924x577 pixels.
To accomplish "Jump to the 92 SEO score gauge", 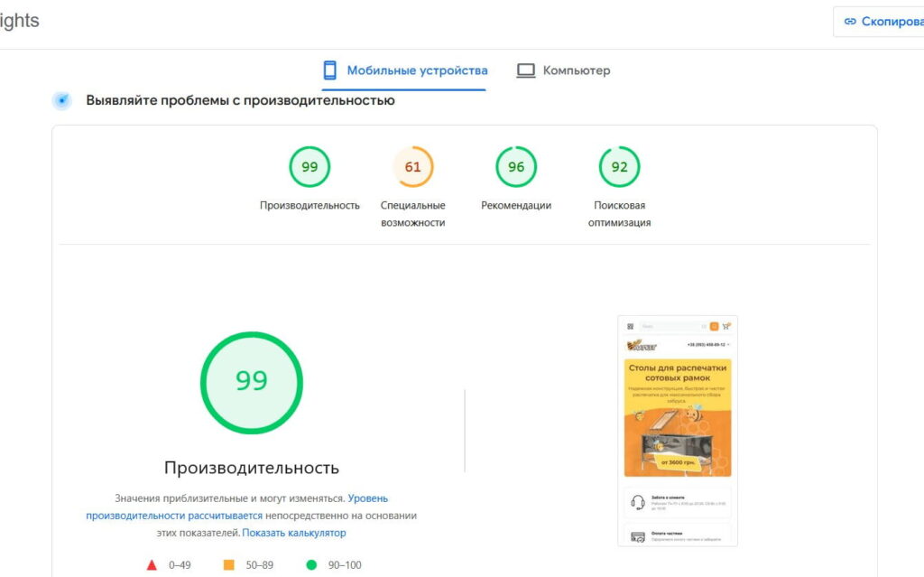I will click(x=619, y=167).
